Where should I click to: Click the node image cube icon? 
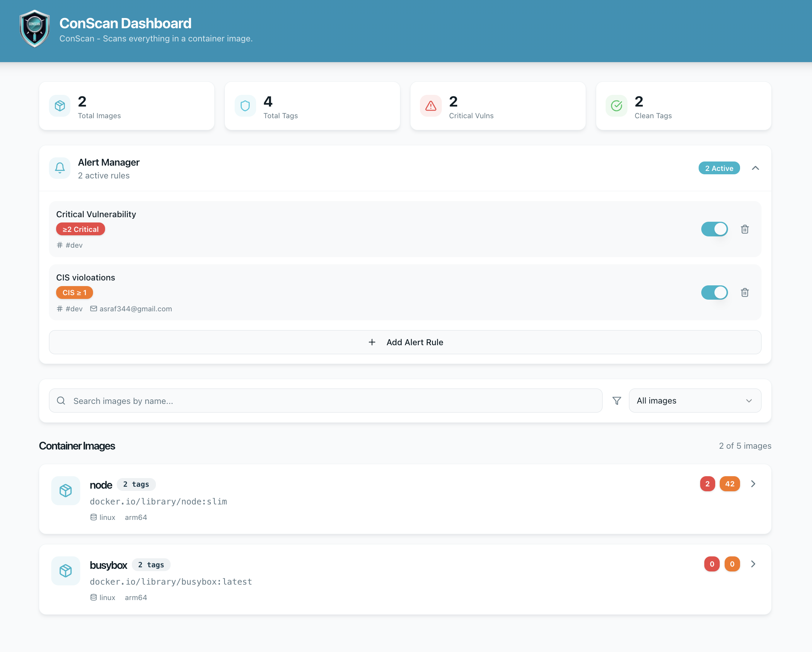(66, 491)
